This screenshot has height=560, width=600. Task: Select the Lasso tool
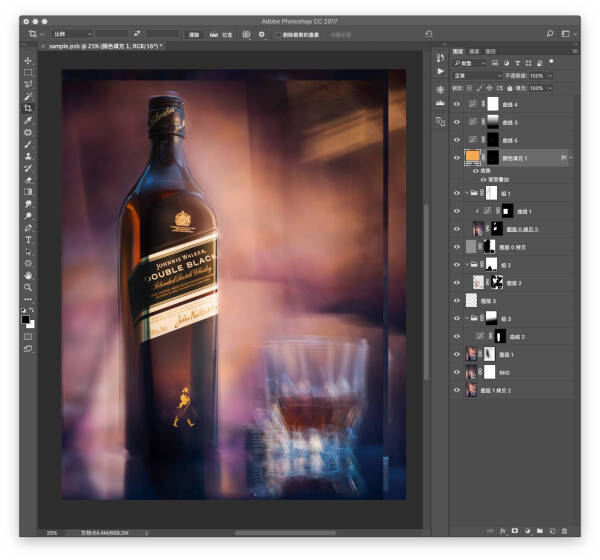point(28,85)
